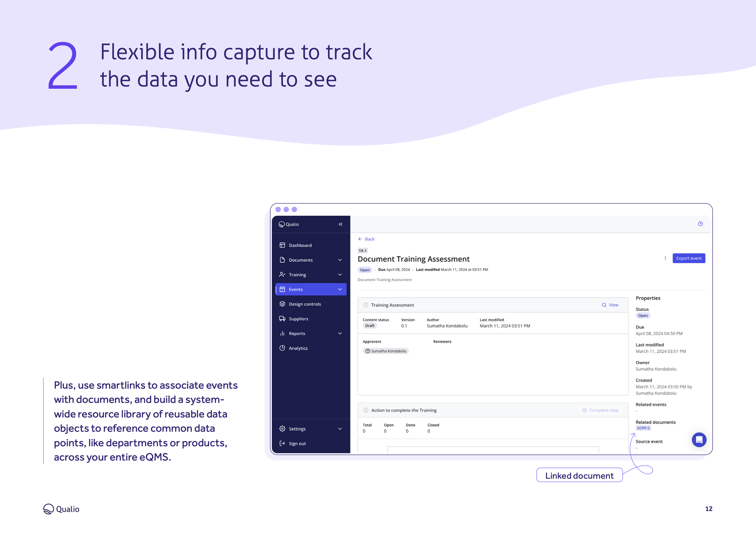756x536 pixels.
Task: Click the Document Training Assessment title
Action: [x=413, y=259]
